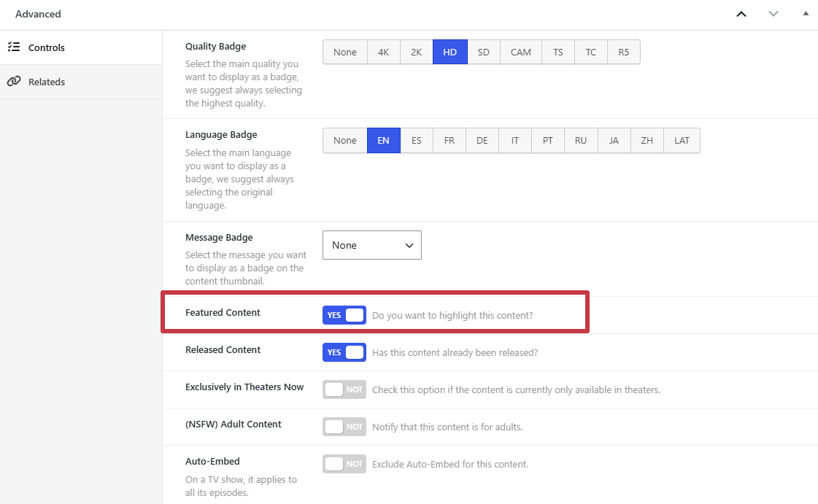Click the Exclusively in Theaters Now label
The image size is (818, 504).
pos(244,387)
